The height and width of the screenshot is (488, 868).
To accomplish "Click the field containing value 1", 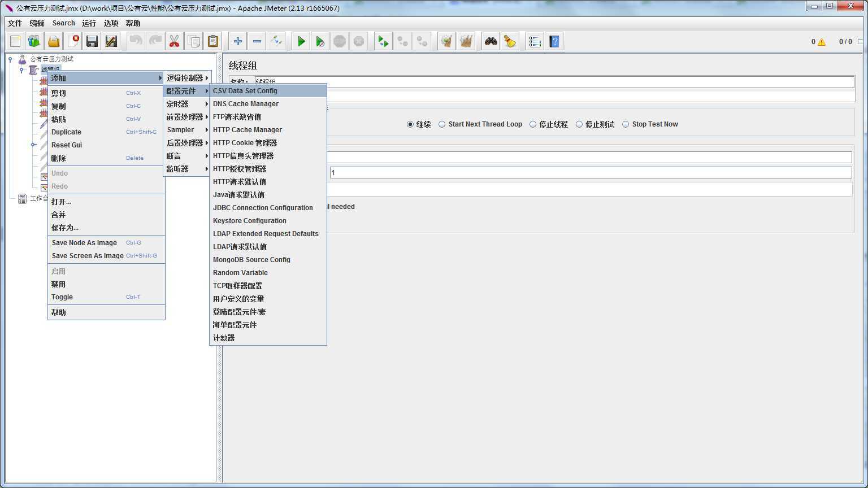I will tap(591, 173).
